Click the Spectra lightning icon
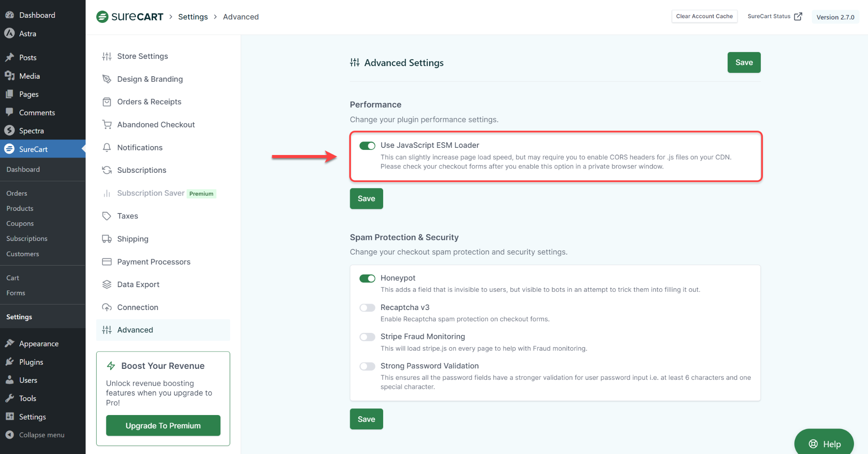 pyautogui.click(x=9, y=130)
